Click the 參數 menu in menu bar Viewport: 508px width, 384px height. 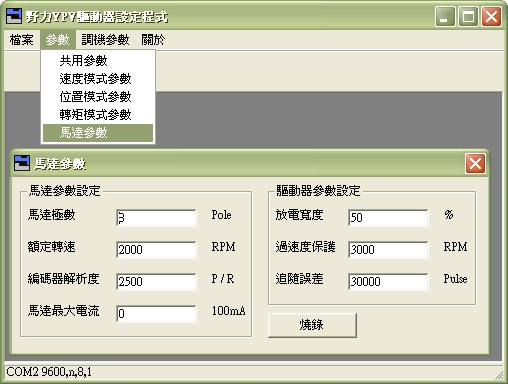pos(58,40)
